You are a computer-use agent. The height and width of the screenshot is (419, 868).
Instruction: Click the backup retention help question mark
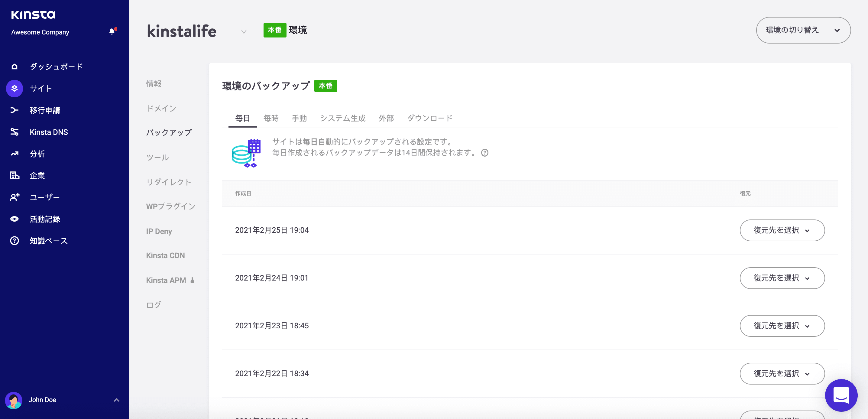click(484, 153)
